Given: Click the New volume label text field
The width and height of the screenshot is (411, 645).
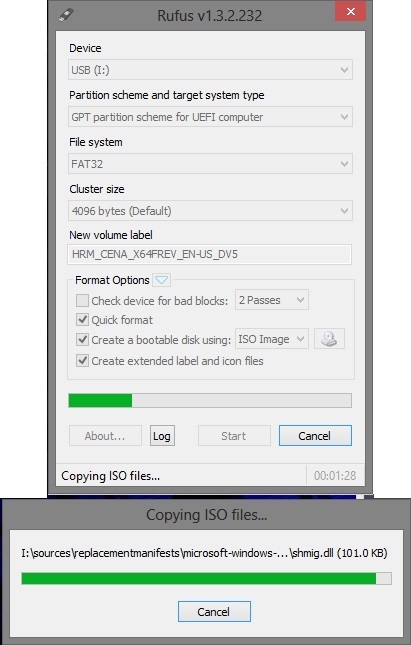Looking at the screenshot, I should pos(209,254).
